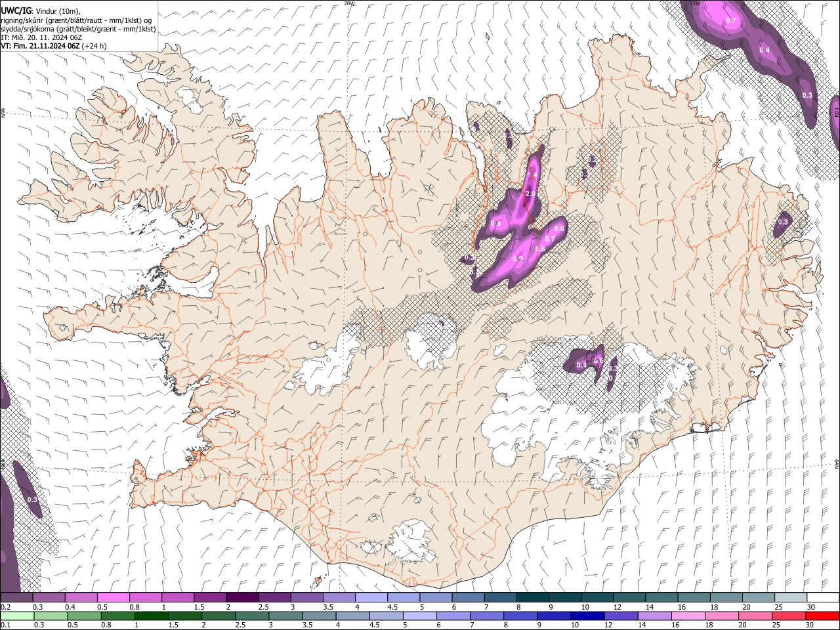Click the '0.2' label under the top color scale
Image resolution: width=840 pixels, height=630 pixels.
pos(5,607)
